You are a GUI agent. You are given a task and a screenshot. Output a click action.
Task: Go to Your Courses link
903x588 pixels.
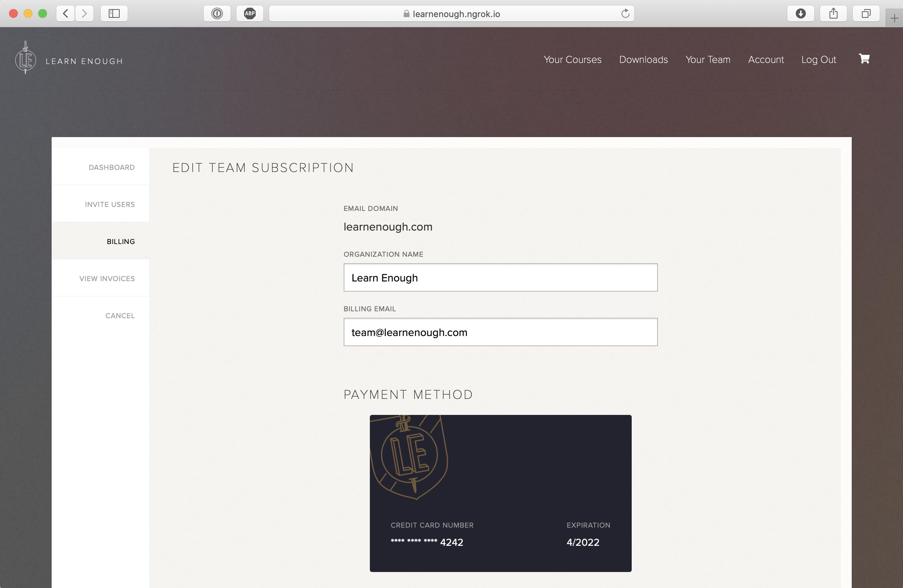(572, 60)
